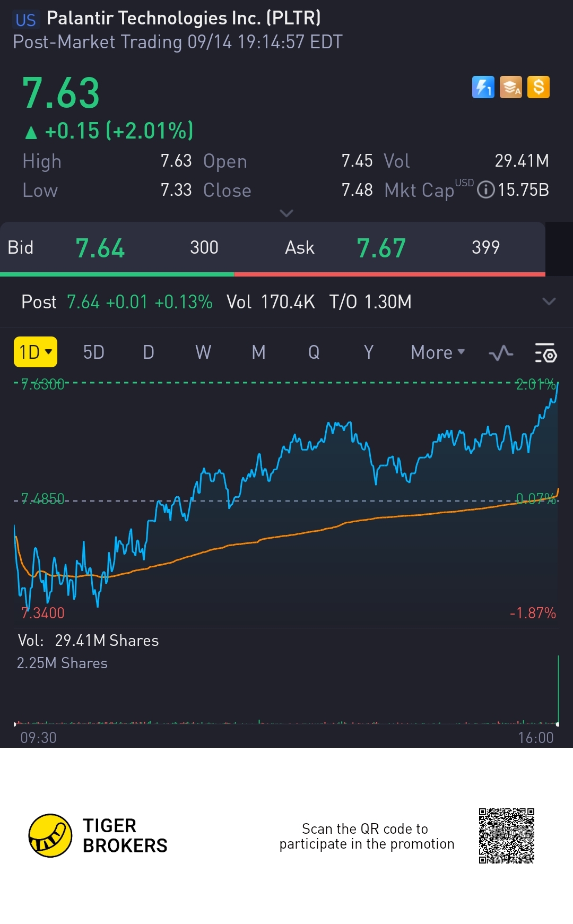Tap the yellow dollar sign badge
Image resolution: width=573 pixels, height=924 pixels.
pos(539,87)
